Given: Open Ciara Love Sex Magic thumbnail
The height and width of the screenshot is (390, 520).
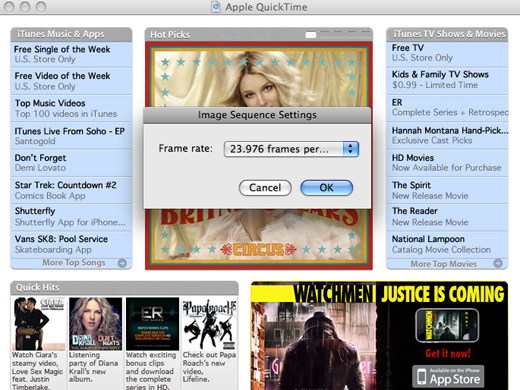Looking at the screenshot, I should (x=39, y=324).
